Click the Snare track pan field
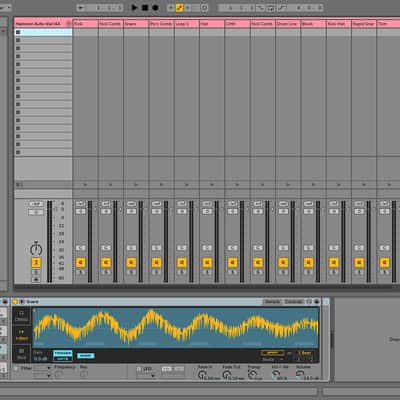 [x=131, y=248]
